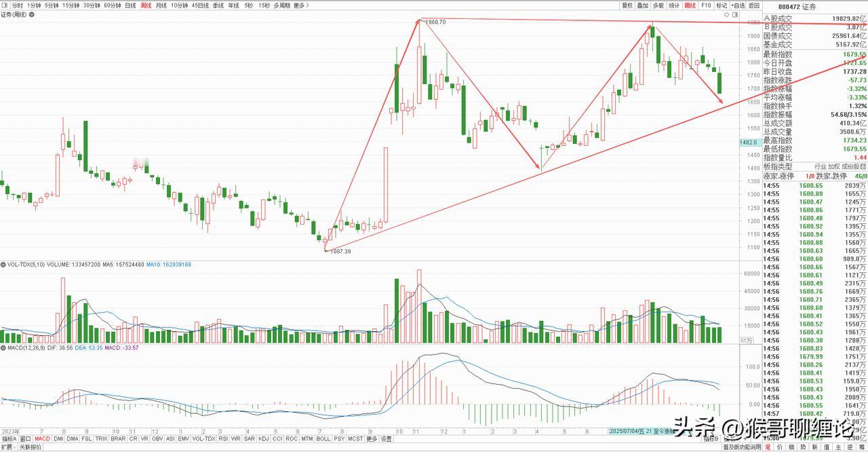Click the 标记 mark button
The height and width of the screenshot is (452, 868).
coord(722,5)
